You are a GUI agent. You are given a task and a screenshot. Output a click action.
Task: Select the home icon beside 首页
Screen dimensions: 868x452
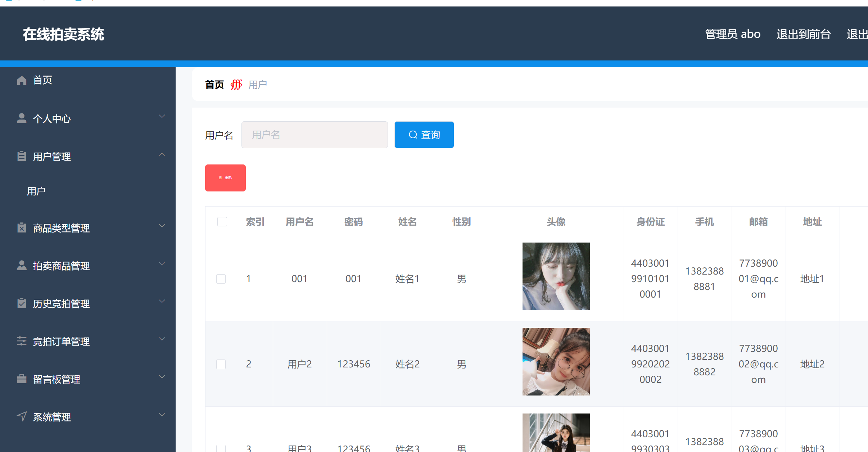(x=21, y=80)
